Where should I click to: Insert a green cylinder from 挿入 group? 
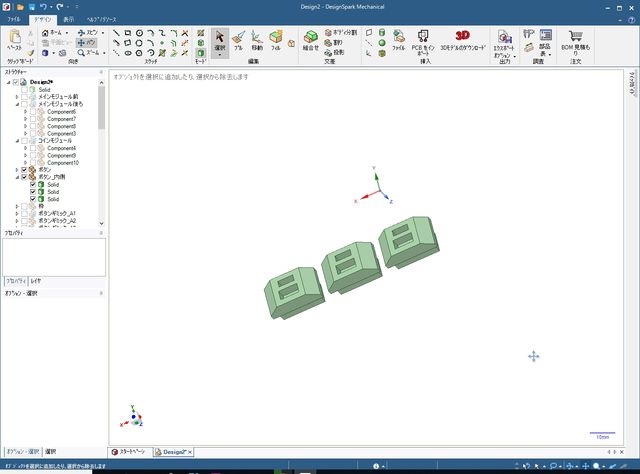(x=382, y=33)
